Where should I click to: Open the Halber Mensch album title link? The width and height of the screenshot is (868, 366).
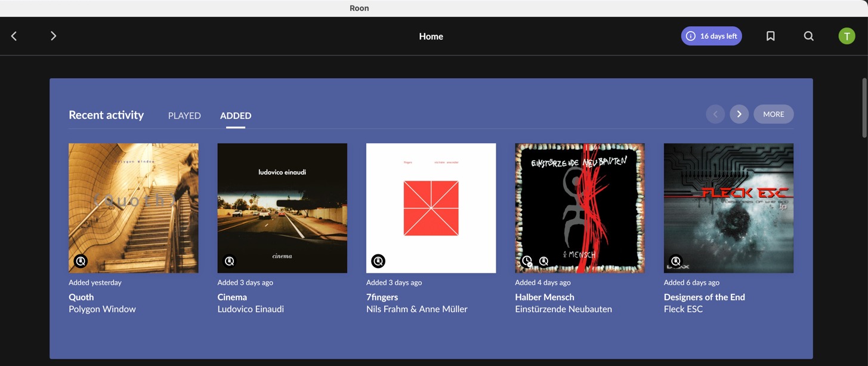[x=545, y=297]
